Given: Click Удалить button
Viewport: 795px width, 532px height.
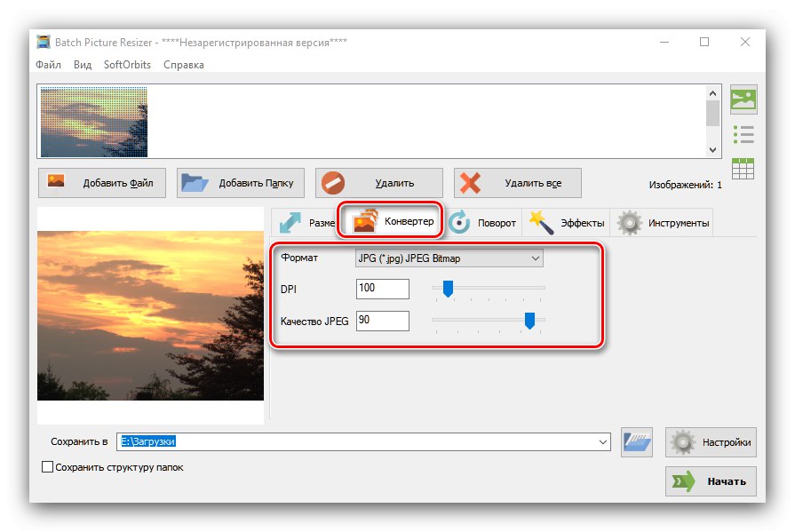Looking at the screenshot, I should [x=378, y=183].
